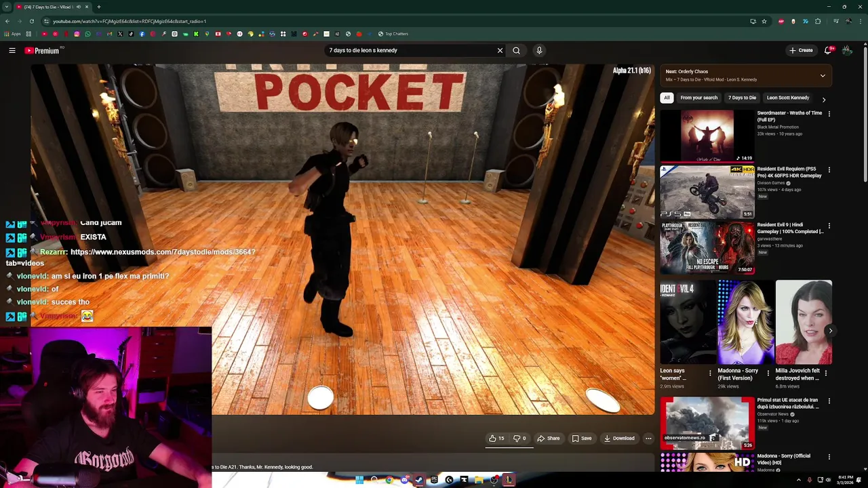
Task: Click the browser back arrow
Action: point(7,21)
